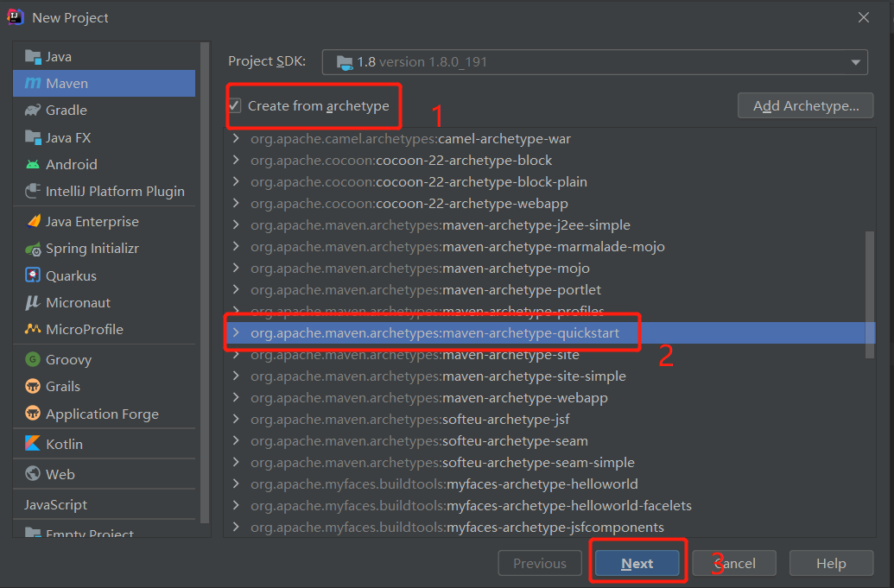Click the Java FX folder icon
The width and height of the screenshot is (894, 588).
click(33, 137)
